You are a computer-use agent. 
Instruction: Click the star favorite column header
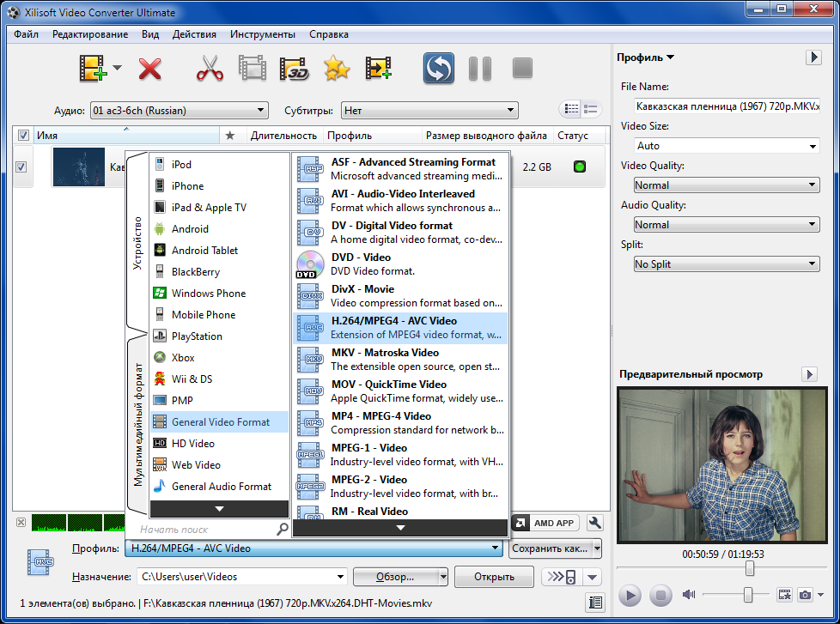pos(230,136)
